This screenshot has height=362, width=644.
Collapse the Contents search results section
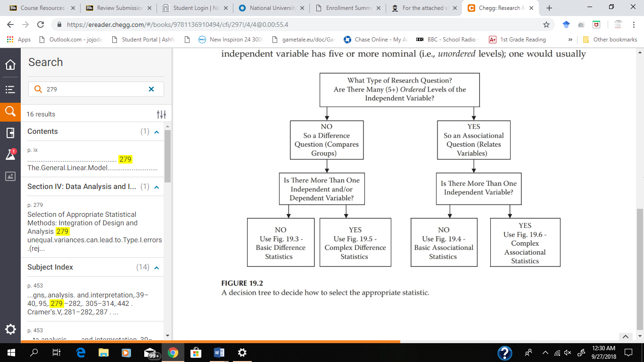click(156, 131)
